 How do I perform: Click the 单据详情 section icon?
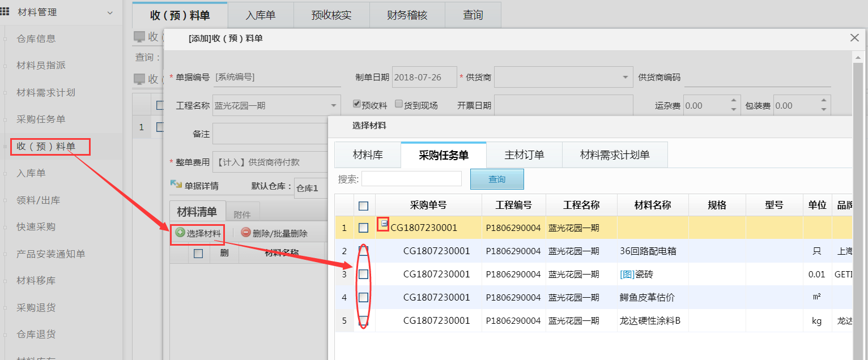(x=176, y=185)
